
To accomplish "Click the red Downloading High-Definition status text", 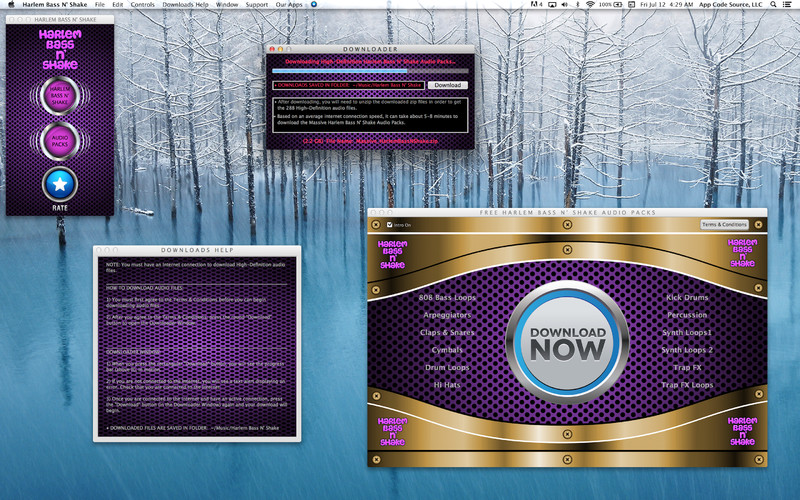I will coord(370,61).
